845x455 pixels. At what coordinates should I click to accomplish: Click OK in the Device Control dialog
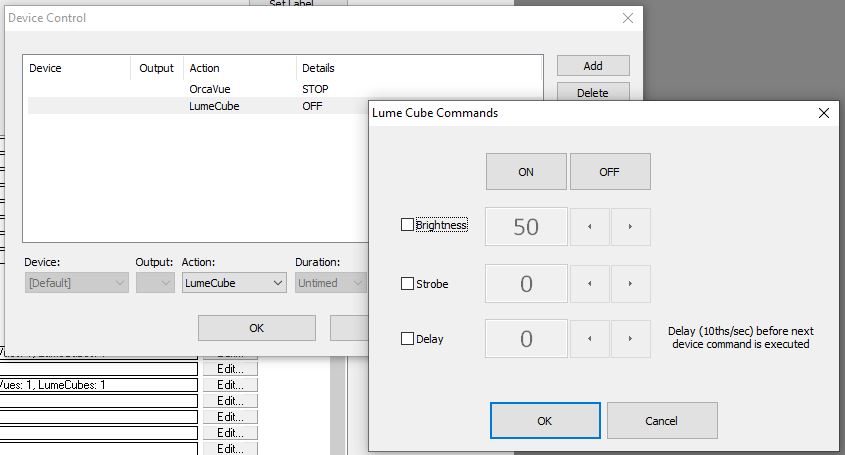pyautogui.click(x=257, y=328)
